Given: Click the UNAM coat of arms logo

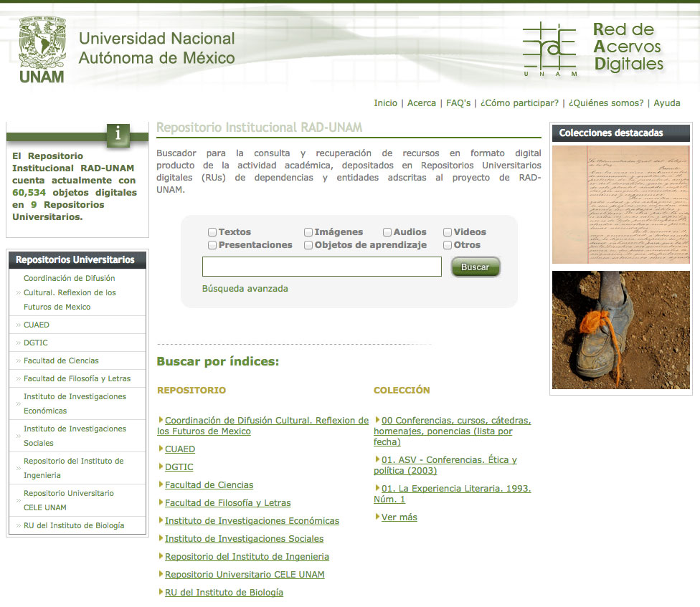Looking at the screenshot, I should pyautogui.click(x=42, y=50).
